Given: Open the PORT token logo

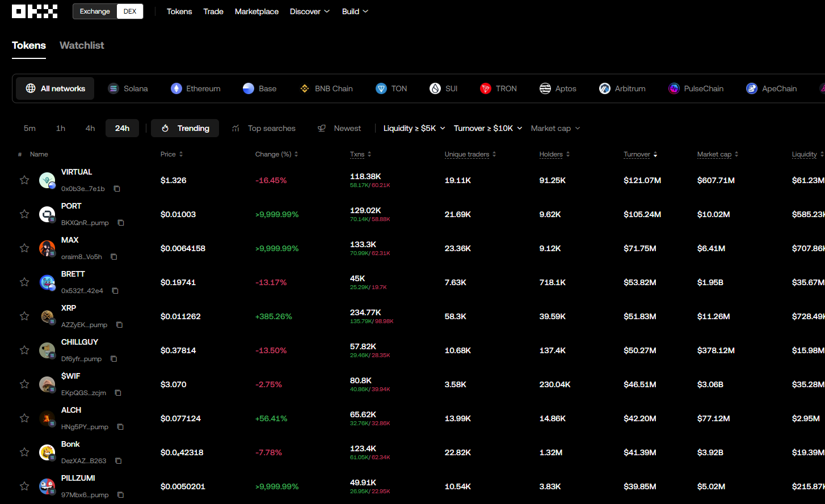Looking at the screenshot, I should click(47, 214).
